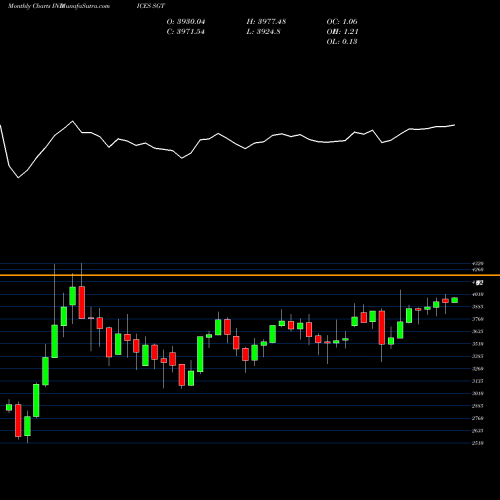Select the OC: 1.06 reading
Image resolution: width=500 pixels, height=500 pixels.
point(342,22)
